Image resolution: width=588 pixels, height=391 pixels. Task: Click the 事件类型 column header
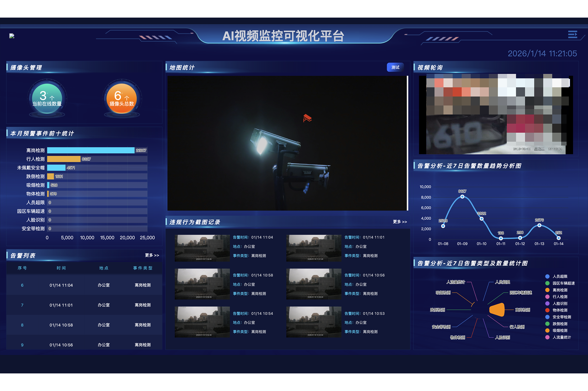point(143,268)
